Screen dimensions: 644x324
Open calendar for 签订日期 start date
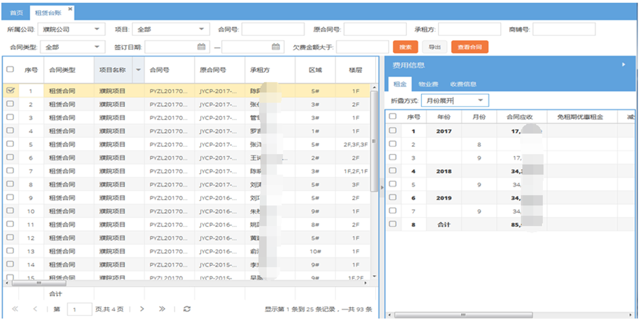coord(201,47)
